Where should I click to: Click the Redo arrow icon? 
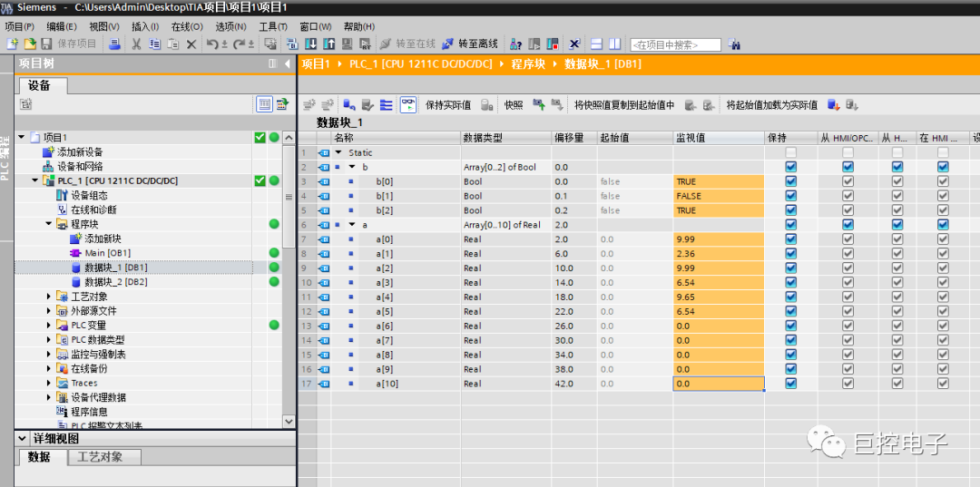pyautogui.click(x=238, y=44)
